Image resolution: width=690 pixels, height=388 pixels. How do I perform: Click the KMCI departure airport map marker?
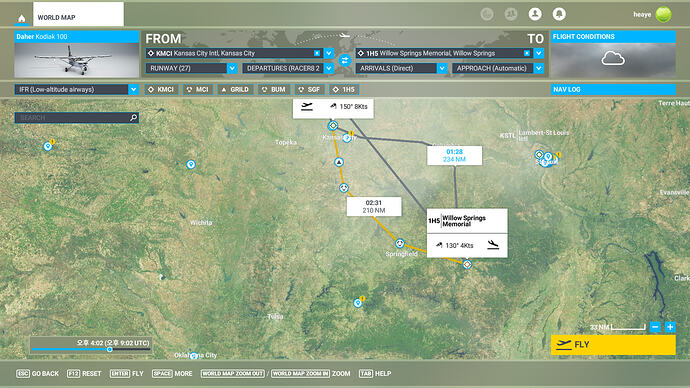333,126
